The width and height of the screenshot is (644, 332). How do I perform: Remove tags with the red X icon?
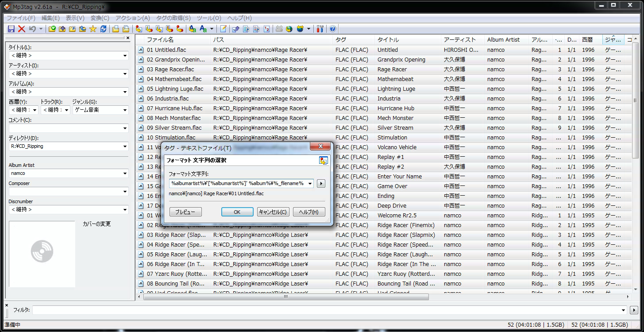click(22, 29)
